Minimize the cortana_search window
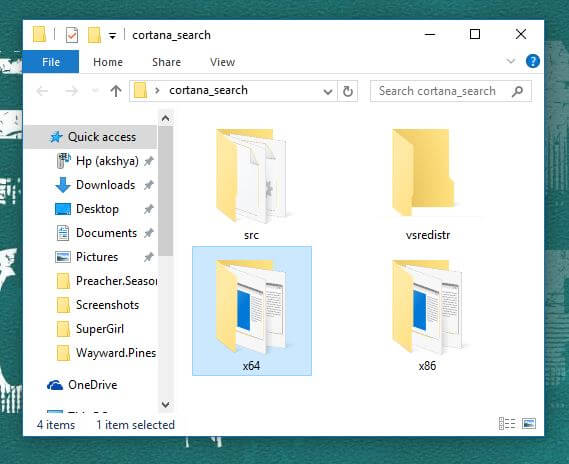 pyautogui.click(x=430, y=34)
